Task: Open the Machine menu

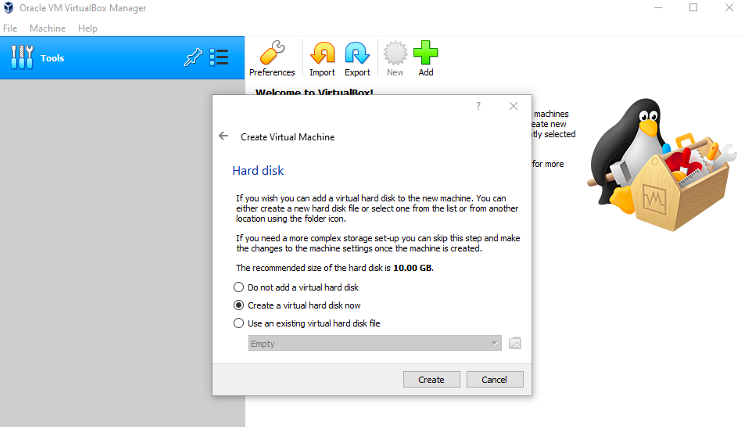Action: [x=47, y=29]
